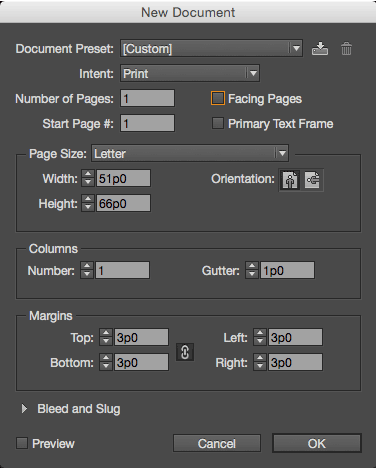
Task: Click the Height field showing 66p0
Action: [x=123, y=203]
